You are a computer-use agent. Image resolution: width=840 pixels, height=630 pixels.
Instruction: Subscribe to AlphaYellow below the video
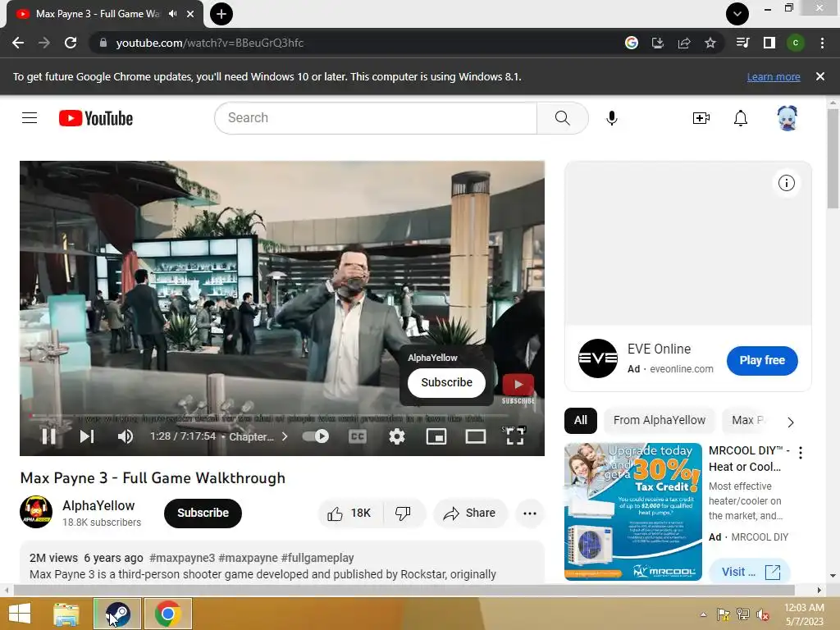203,514
